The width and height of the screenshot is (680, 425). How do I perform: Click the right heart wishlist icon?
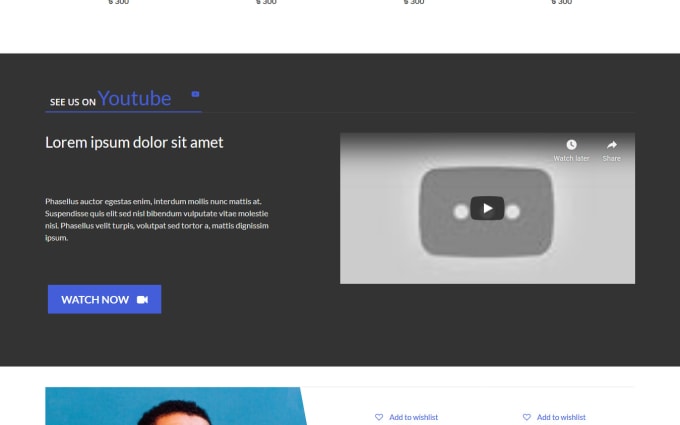point(526,417)
